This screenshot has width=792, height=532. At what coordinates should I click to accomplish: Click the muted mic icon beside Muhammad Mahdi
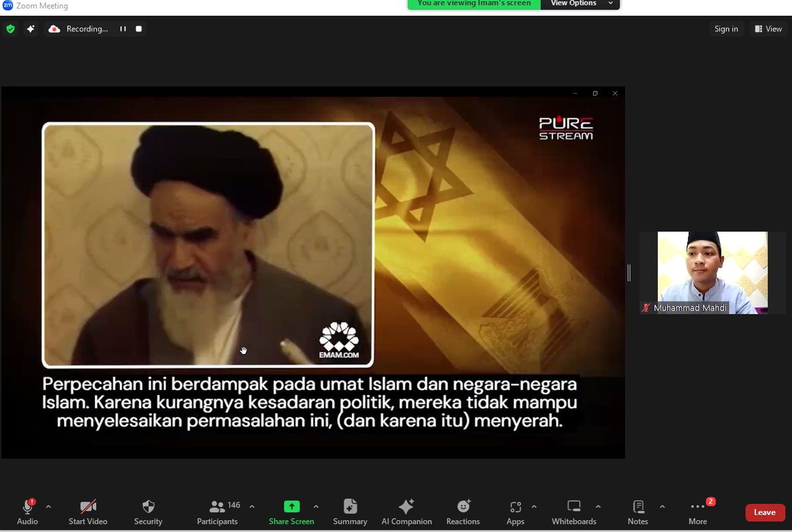(x=647, y=308)
